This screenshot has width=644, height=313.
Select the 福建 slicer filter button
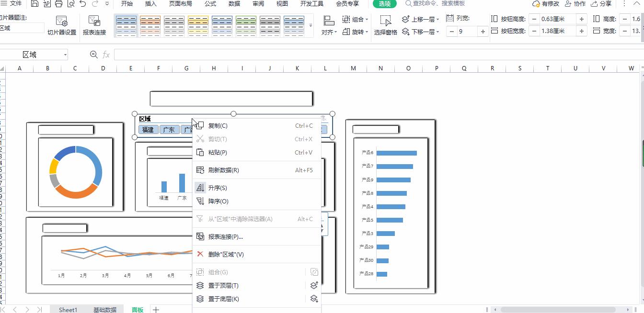pos(149,129)
